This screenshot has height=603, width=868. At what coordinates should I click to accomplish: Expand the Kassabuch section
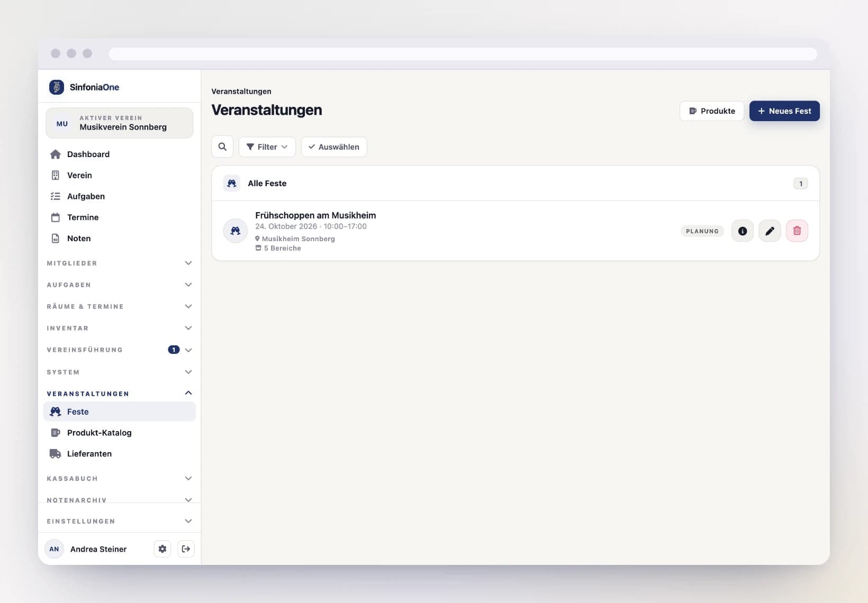(119, 479)
